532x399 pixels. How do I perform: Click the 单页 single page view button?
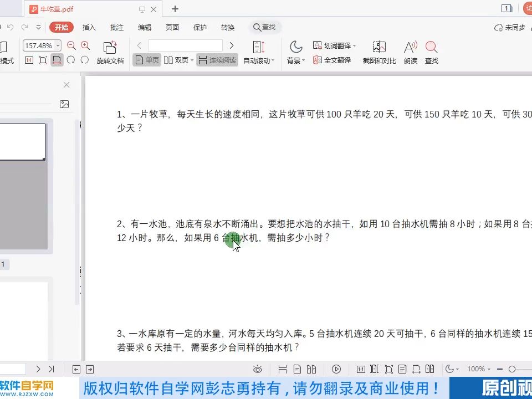coord(146,60)
